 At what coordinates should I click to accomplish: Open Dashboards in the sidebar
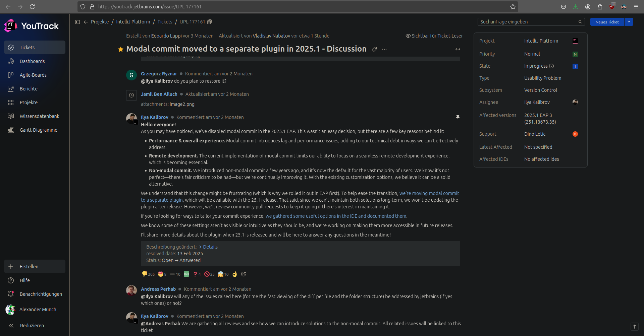point(35,61)
